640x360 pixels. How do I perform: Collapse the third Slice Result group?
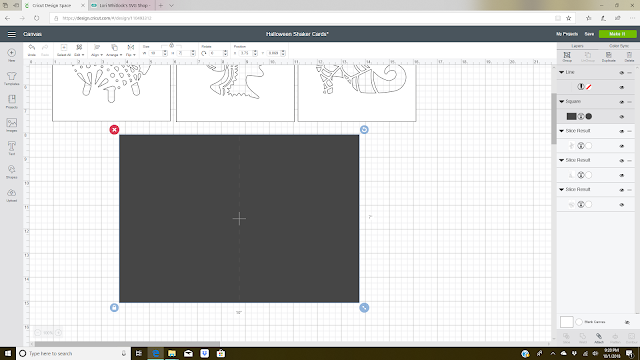pyautogui.click(x=562, y=190)
